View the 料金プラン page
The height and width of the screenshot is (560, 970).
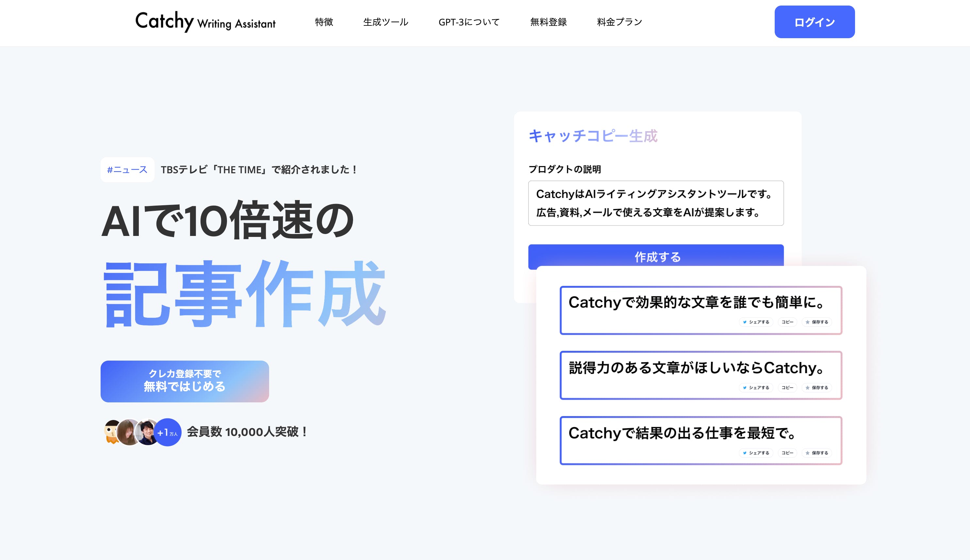point(619,22)
